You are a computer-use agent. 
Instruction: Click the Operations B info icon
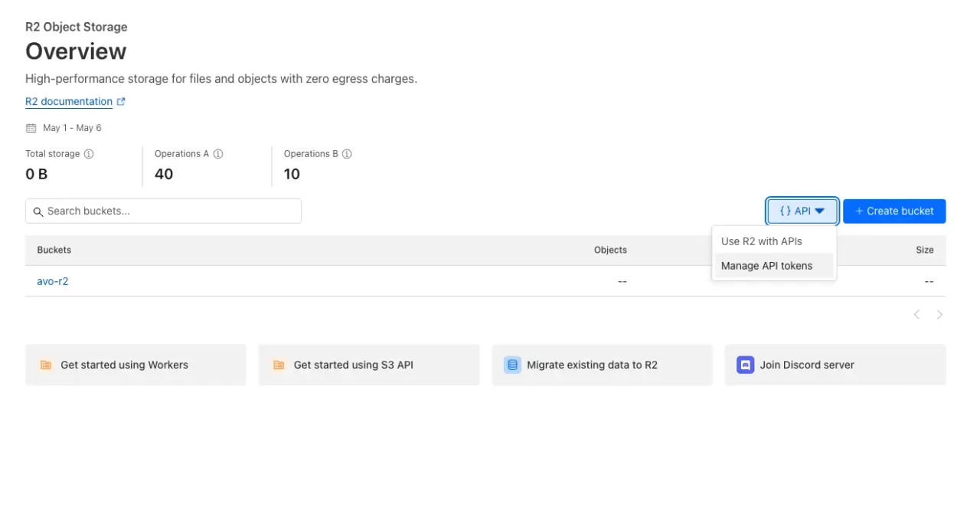click(347, 154)
